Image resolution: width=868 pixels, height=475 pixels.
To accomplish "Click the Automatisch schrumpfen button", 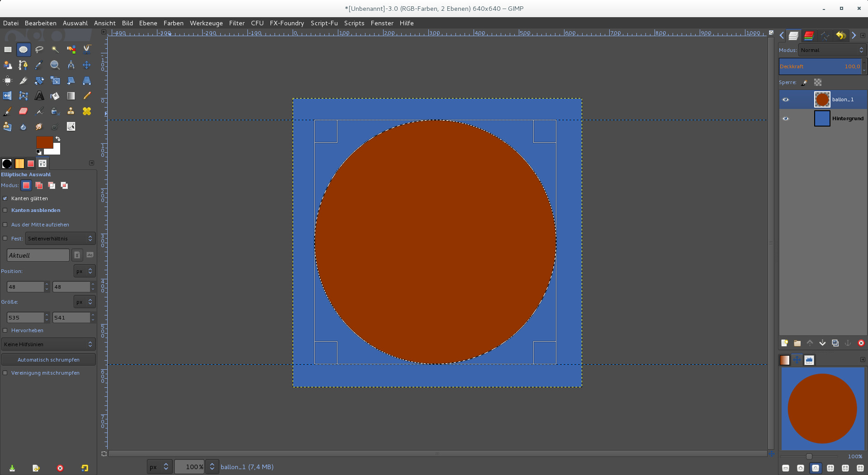I will (x=48, y=360).
